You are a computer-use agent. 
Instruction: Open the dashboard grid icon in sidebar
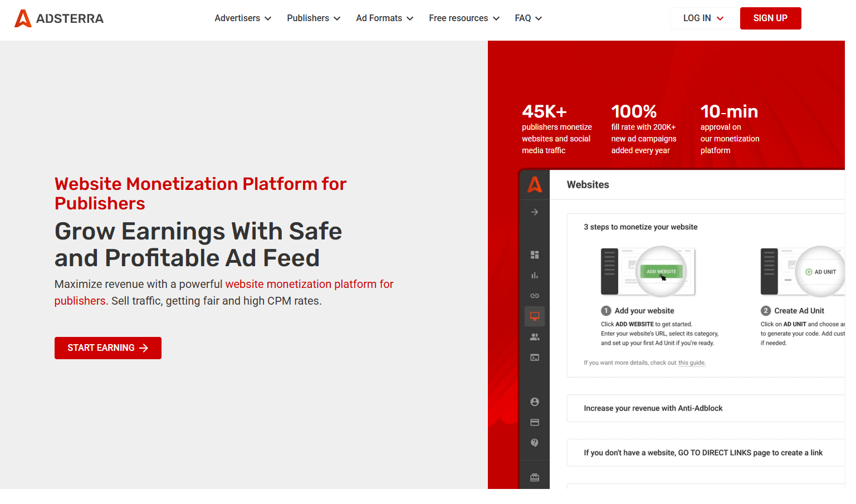point(535,255)
